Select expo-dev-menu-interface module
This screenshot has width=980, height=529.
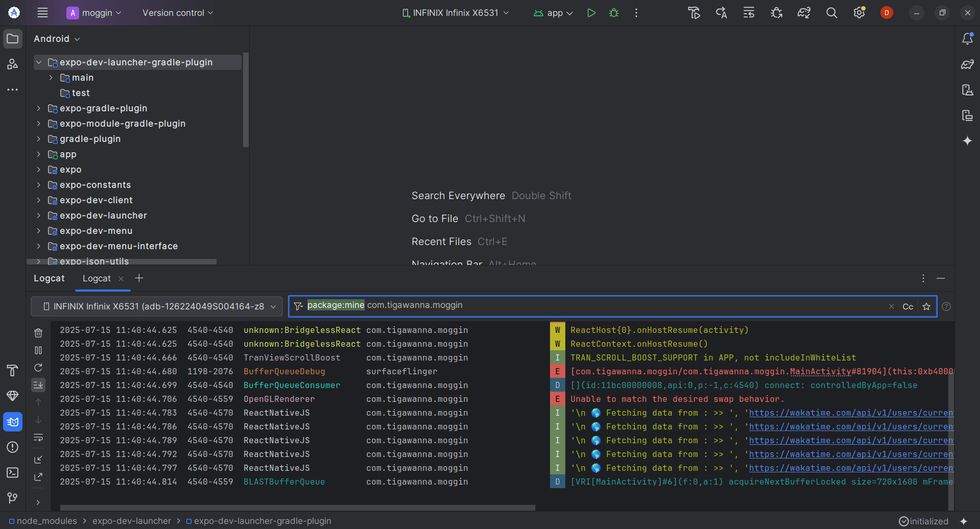tap(118, 246)
